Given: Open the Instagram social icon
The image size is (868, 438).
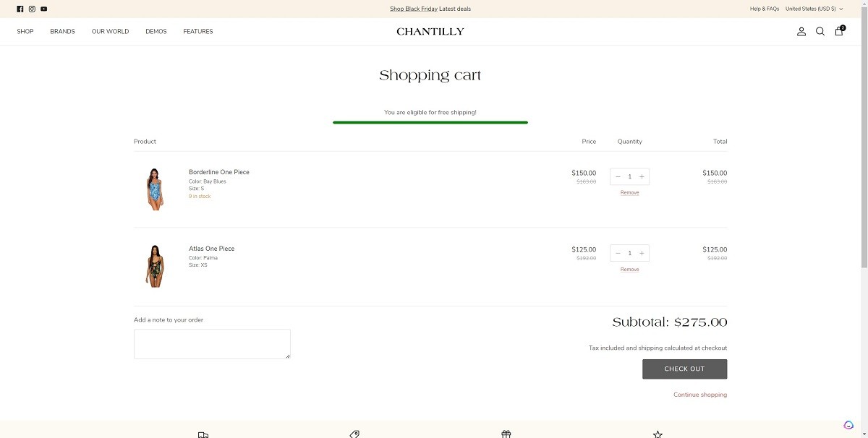Looking at the screenshot, I should click(x=32, y=9).
